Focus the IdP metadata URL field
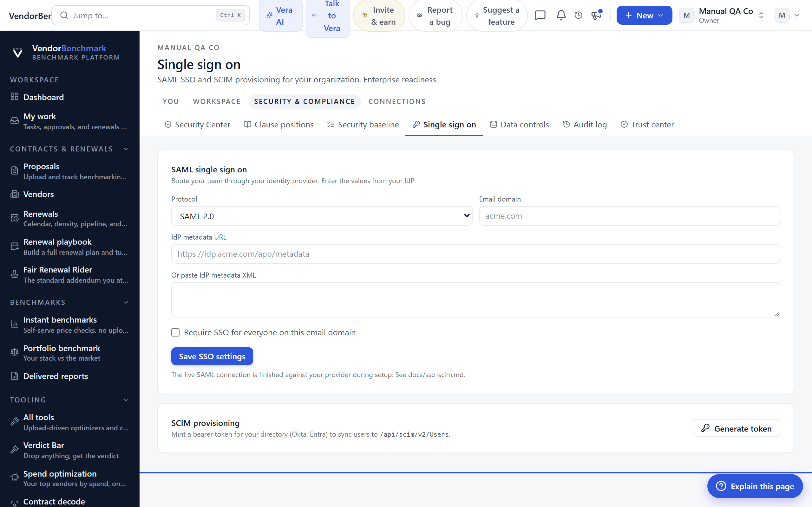This screenshot has width=812, height=507. click(x=475, y=254)
